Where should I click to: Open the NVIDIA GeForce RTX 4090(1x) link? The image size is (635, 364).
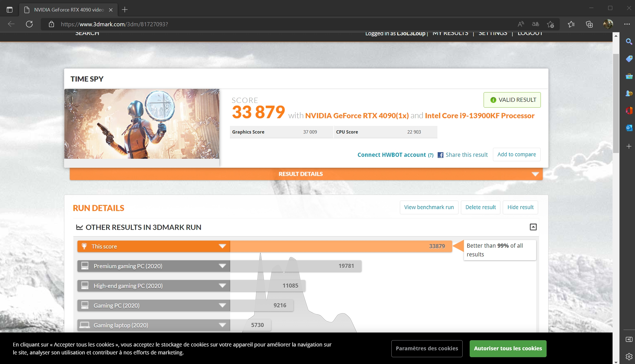[357, 116]
